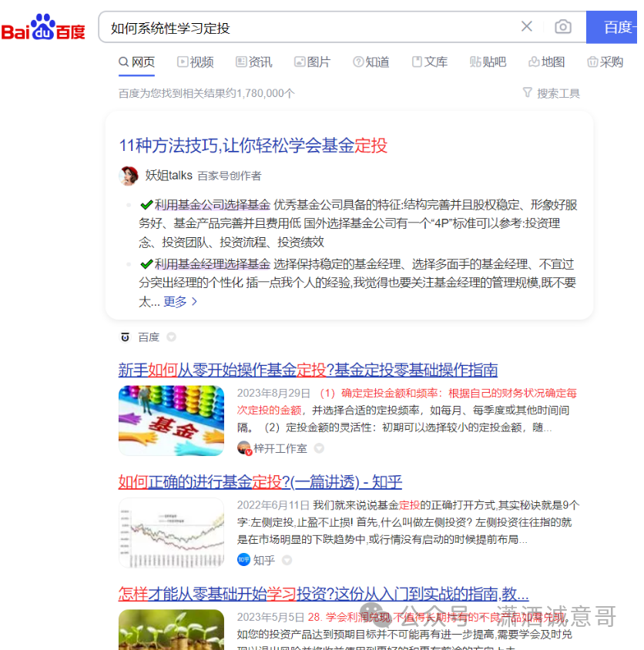Expand dropdown arrow next to 梓开工作室

click(x=319, y=448)
